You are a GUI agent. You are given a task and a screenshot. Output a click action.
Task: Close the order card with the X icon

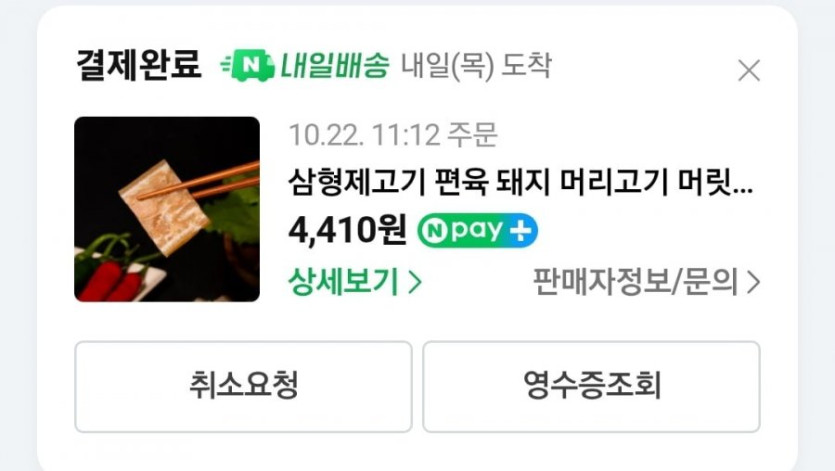point(749,70)
